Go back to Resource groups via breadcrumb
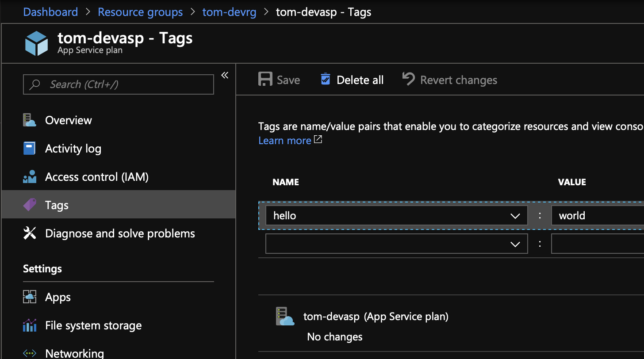This screenshot has width=644, height=359. [140, 12]
